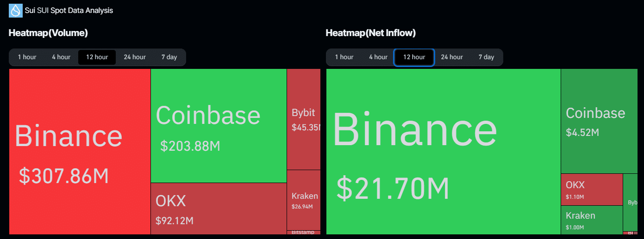Click the Sui water drop logo

pos(16,10)
